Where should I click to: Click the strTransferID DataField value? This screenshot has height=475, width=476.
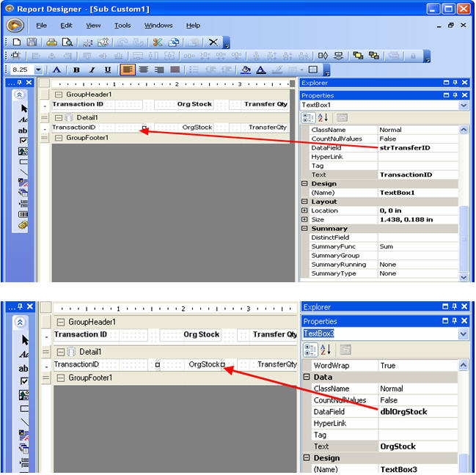point(420,147)
